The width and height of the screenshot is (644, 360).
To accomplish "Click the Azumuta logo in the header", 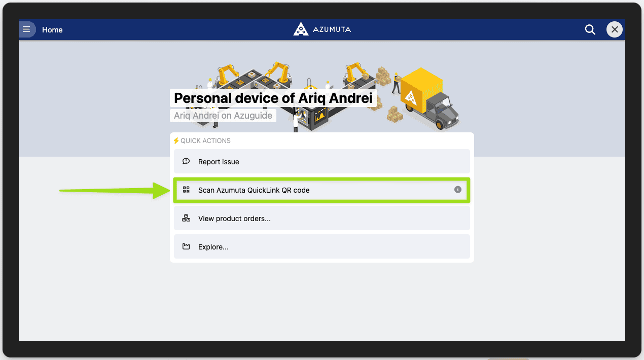I will pyautogui.click(x=321, y=29).
